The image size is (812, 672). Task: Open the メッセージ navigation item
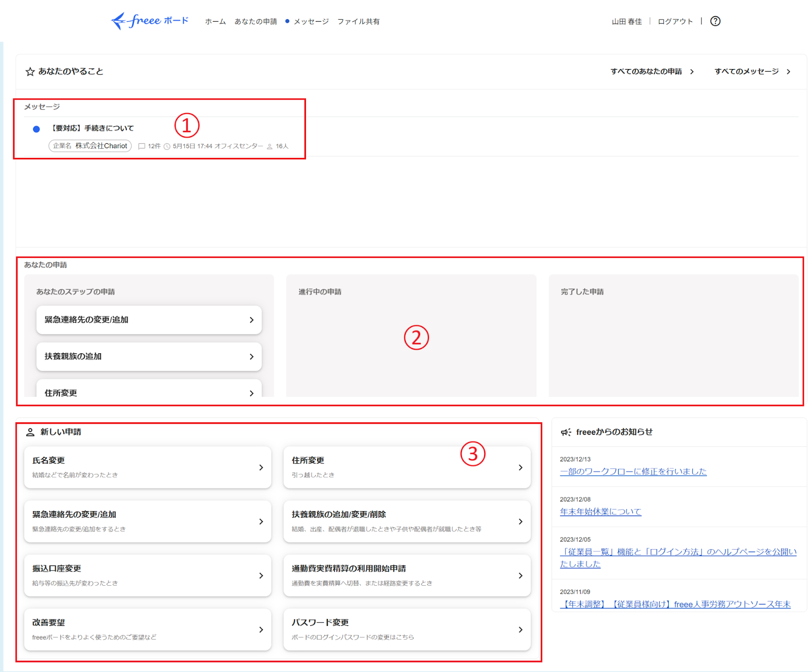(x=311, y=21)
